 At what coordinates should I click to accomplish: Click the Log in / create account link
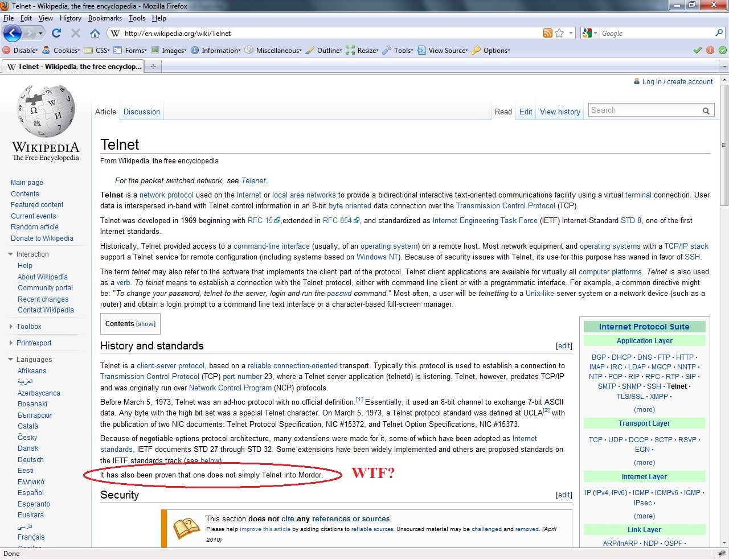677,82
